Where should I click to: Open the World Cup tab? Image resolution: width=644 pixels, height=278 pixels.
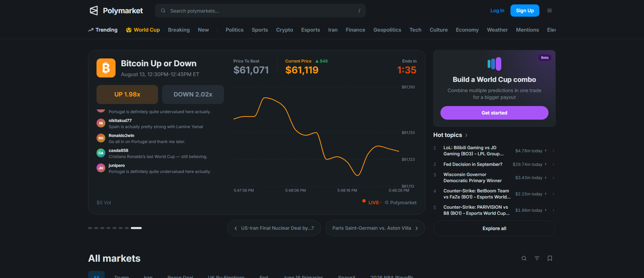(143, 30)
